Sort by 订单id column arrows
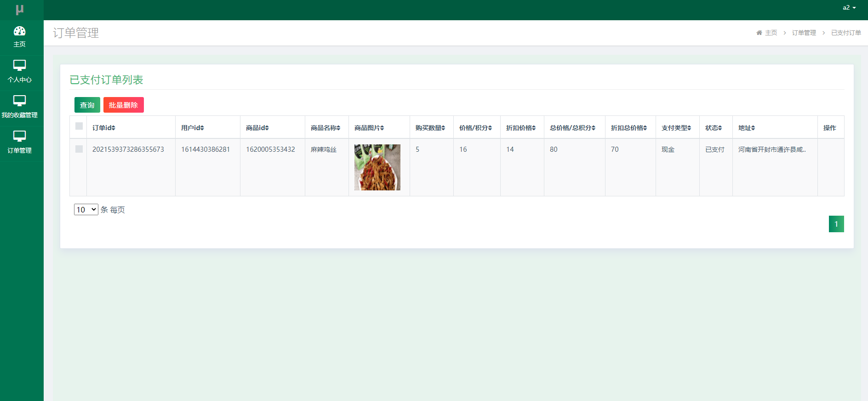Image resolution: width=868 pixels, height=401 pixels. 113,128
